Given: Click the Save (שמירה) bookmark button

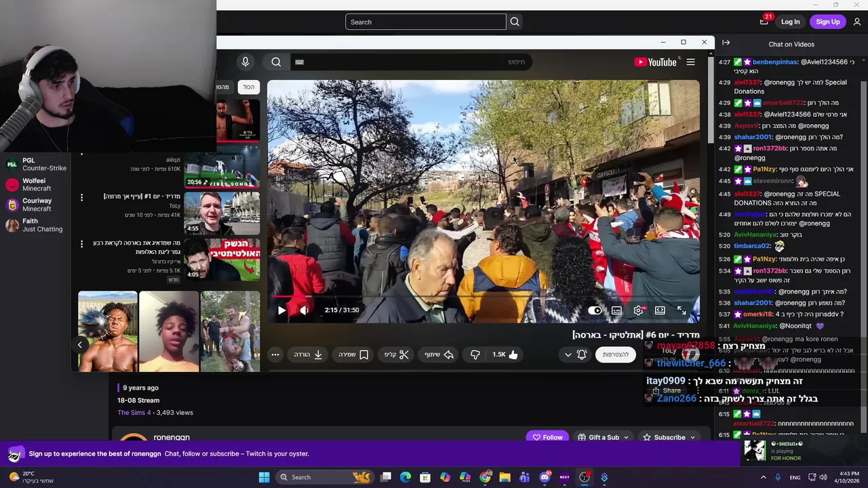Looking at the screenshot, I should click(353, 354).
